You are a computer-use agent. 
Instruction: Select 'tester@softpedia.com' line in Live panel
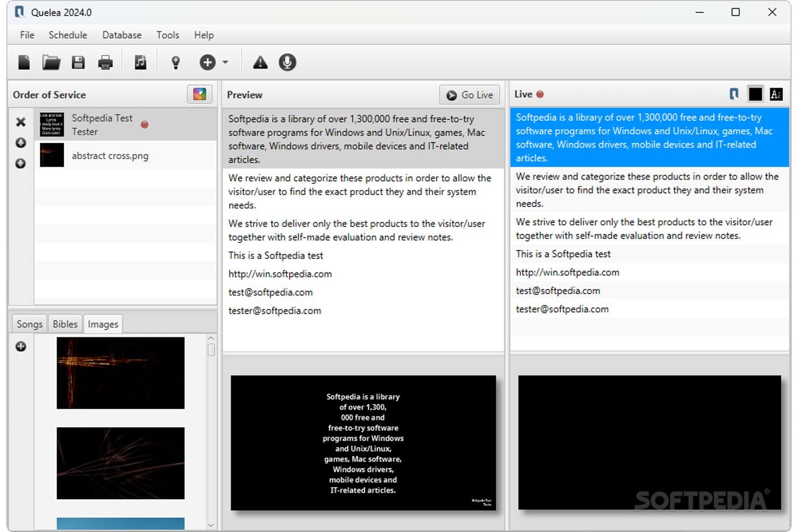pyautogui.click(x=650, y=309)
